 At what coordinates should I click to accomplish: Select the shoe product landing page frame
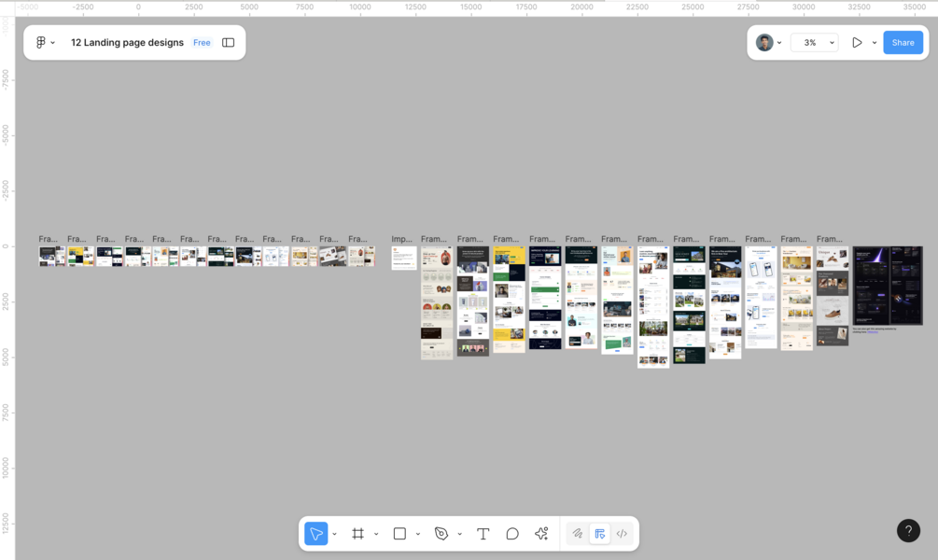(x=833, y=296)
